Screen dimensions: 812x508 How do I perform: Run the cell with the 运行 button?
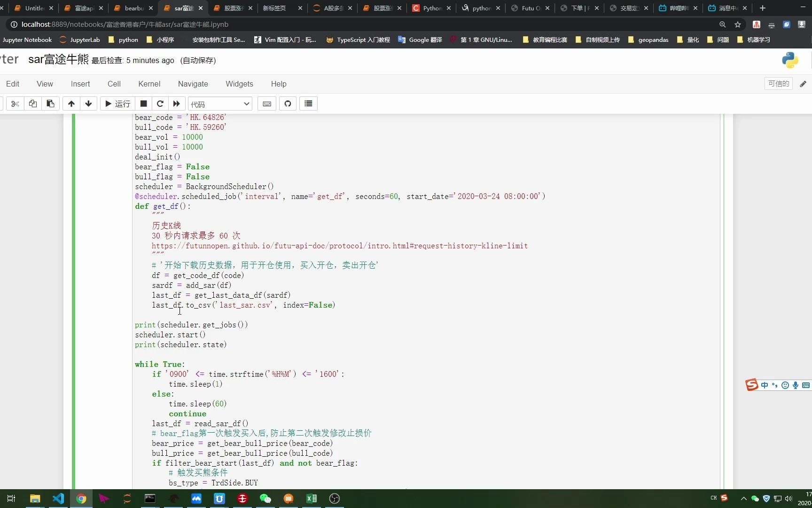pyautogui.click(x=117, y=103)
